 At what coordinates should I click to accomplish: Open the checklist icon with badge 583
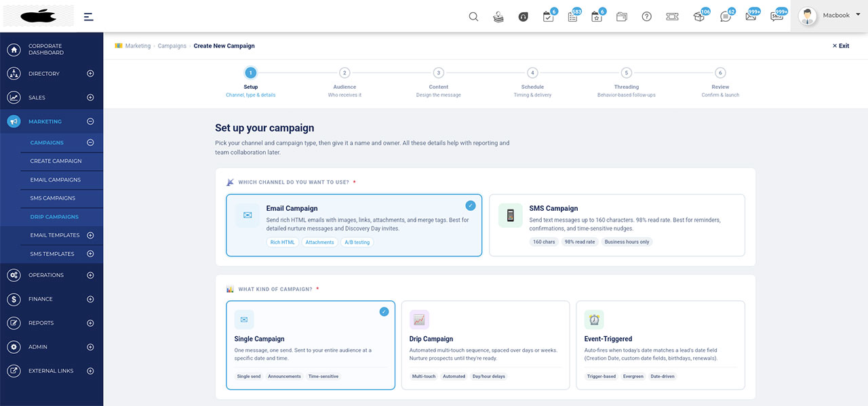coord(573,17)
